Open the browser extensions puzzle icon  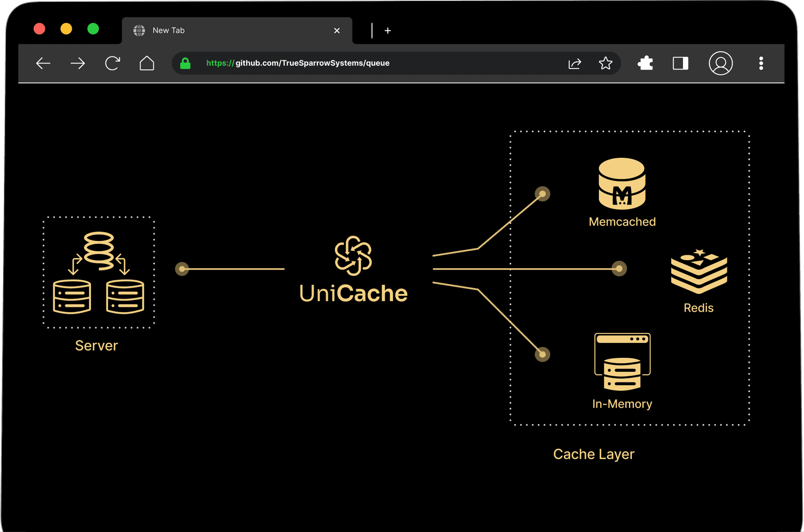[645, 63]
